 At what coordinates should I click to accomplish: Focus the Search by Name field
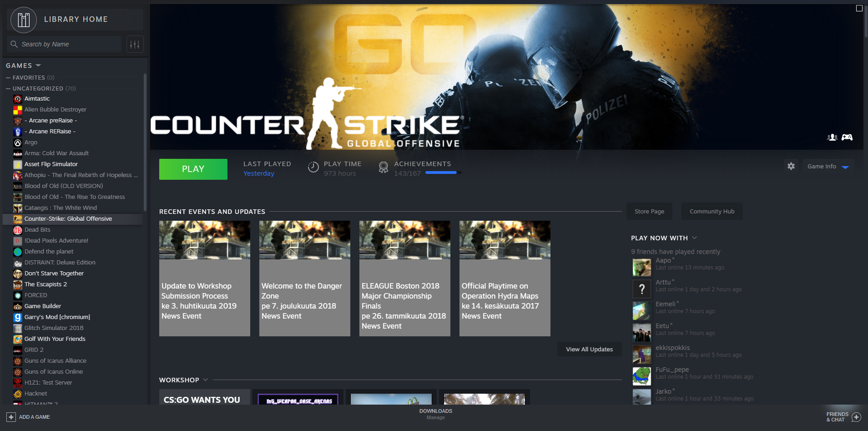[x=64, y=44]
